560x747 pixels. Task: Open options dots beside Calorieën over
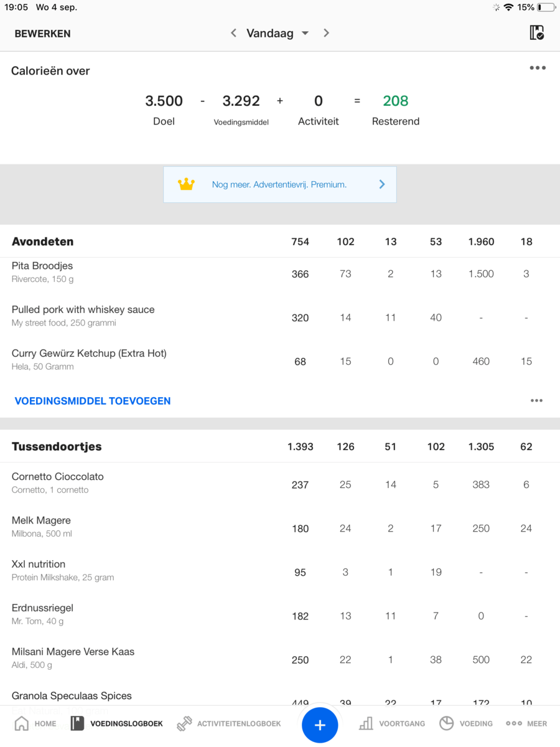pos(538,68)
